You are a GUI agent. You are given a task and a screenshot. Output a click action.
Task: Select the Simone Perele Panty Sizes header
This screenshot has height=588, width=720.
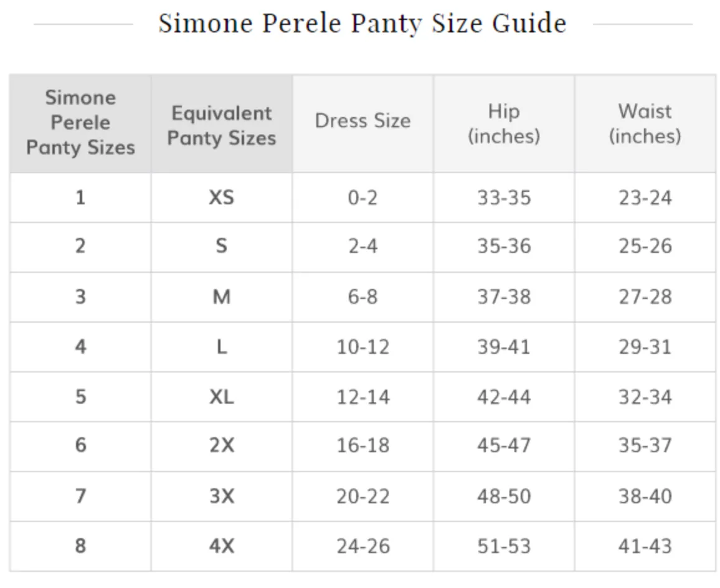click(x=80, y=123)
